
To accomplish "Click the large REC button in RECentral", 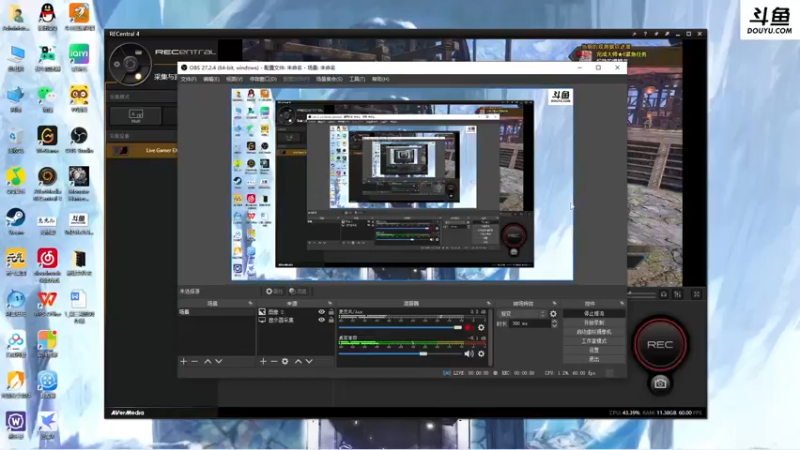I will pos(660,344).
